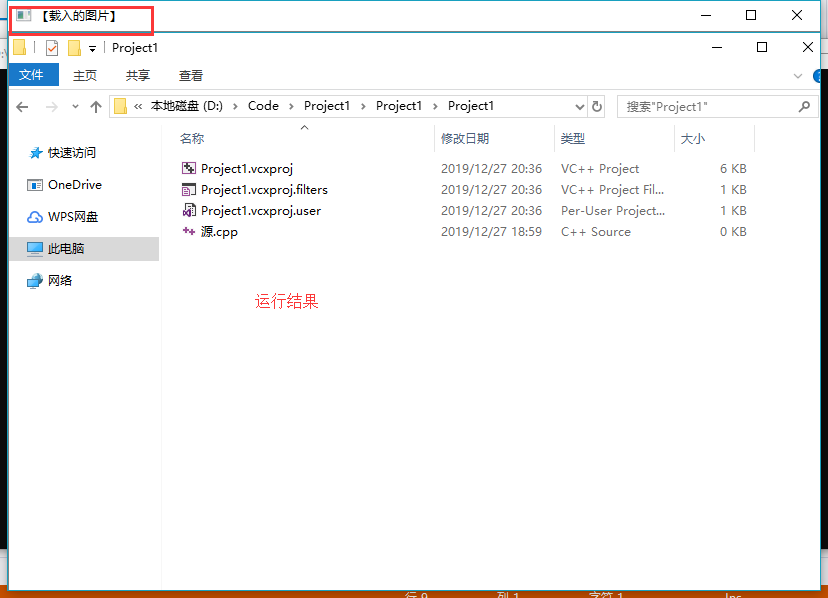Sort by the 类型 column header
Image resolution: width=828 pixels, height=598 pixels.
[573, 138]
